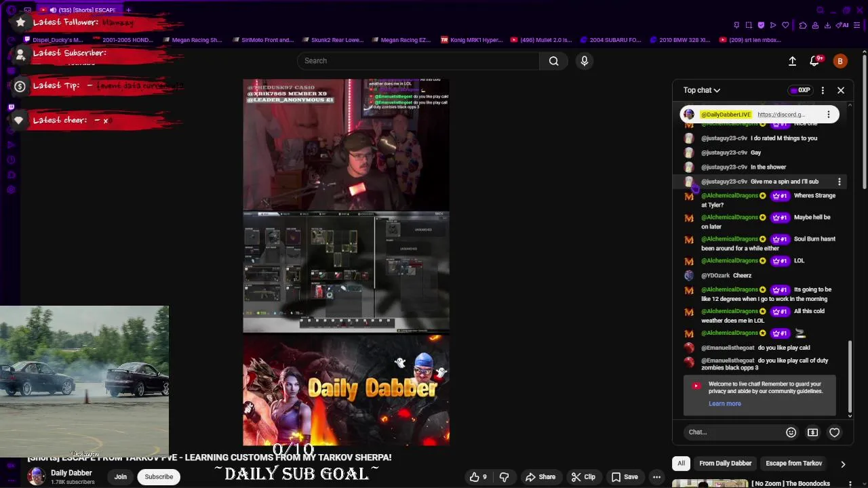Join the Daily Dabber channel membership

tap(120, 476)
